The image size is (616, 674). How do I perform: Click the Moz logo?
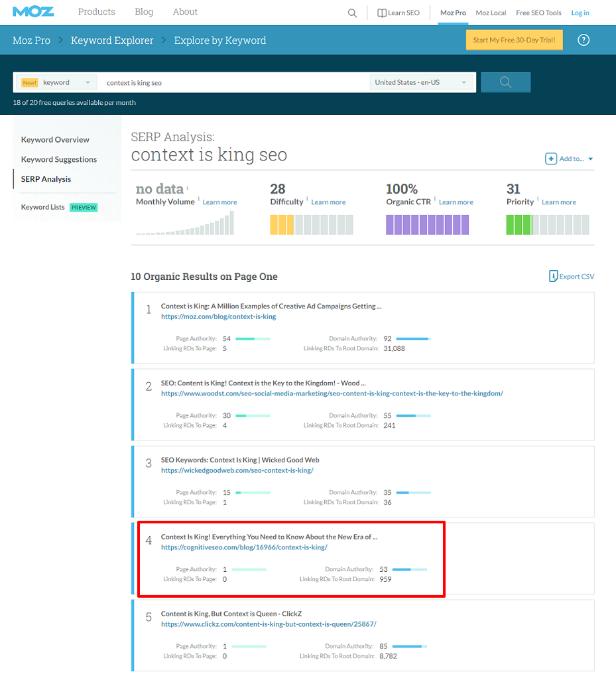point(34,11)
